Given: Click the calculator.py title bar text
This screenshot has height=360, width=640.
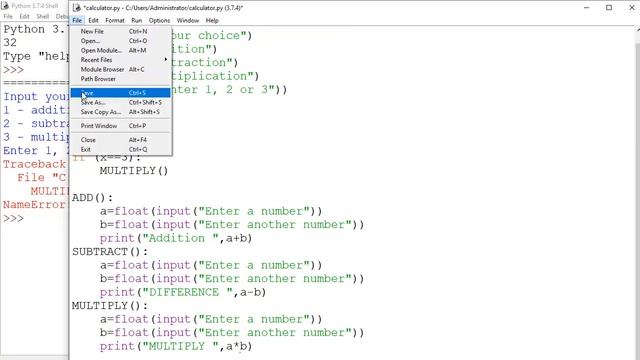Looking at the screenshot, I should point(163,8).
